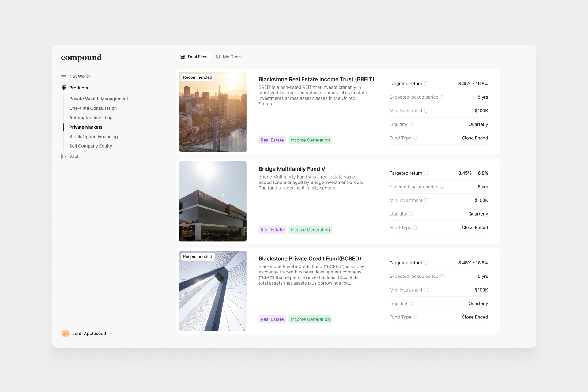Click info icon beside BCRED Min. Investment
The height and width of the screenshot is (392, 588).
426,290
